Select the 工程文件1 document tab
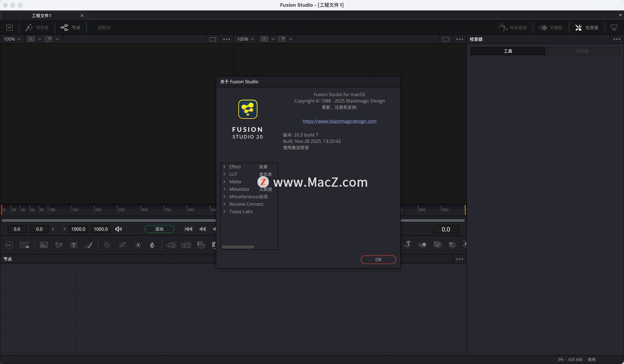 [x=42, y=16]
